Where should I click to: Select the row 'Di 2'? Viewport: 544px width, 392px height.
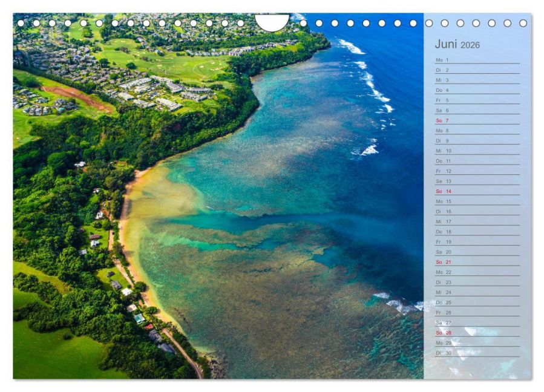click(477, 70)
